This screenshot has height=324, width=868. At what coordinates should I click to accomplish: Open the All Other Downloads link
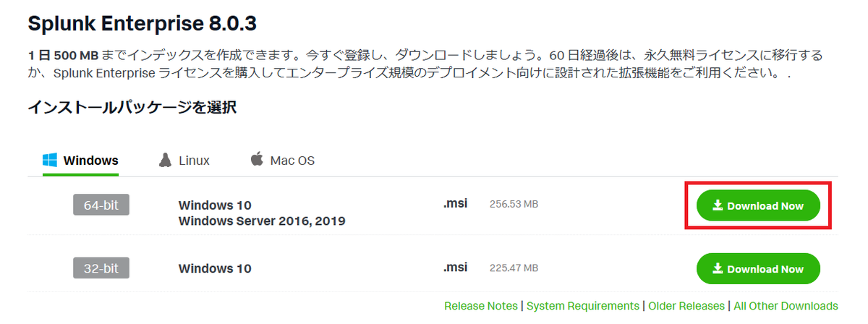pos(786,306)
